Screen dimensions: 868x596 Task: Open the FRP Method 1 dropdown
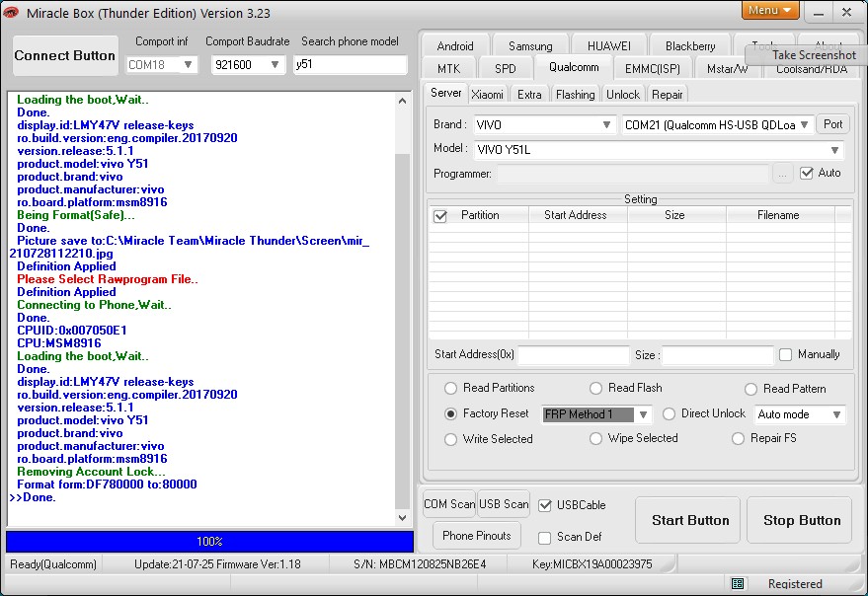(x=595, y=414)
